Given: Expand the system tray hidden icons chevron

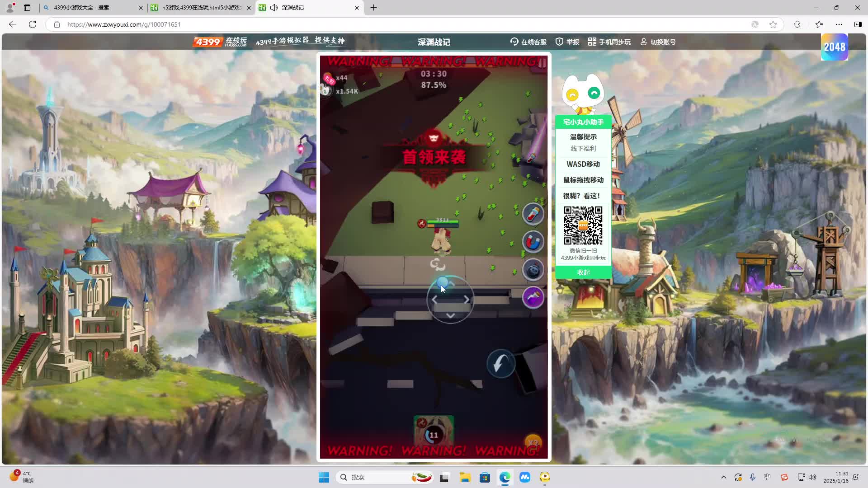Looking at the screenshot, I should [x=723, y=477].
